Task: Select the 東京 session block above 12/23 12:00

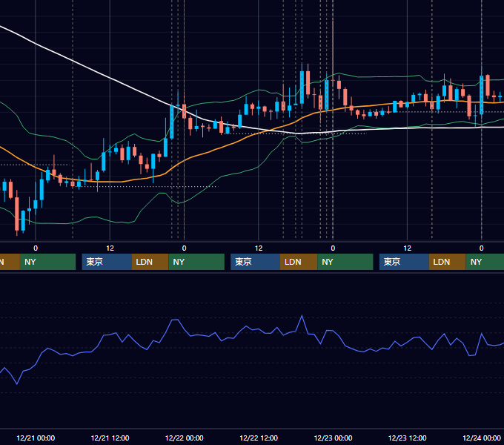Action: point(404,262)
